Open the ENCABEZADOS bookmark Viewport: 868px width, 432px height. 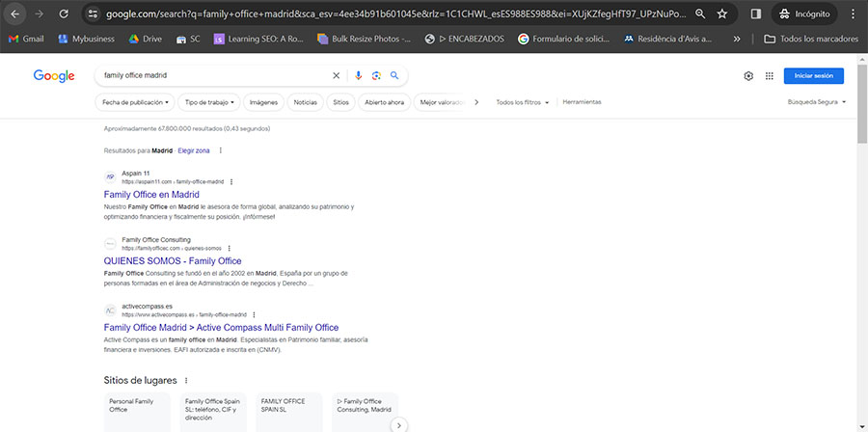(x=464, y=40)
